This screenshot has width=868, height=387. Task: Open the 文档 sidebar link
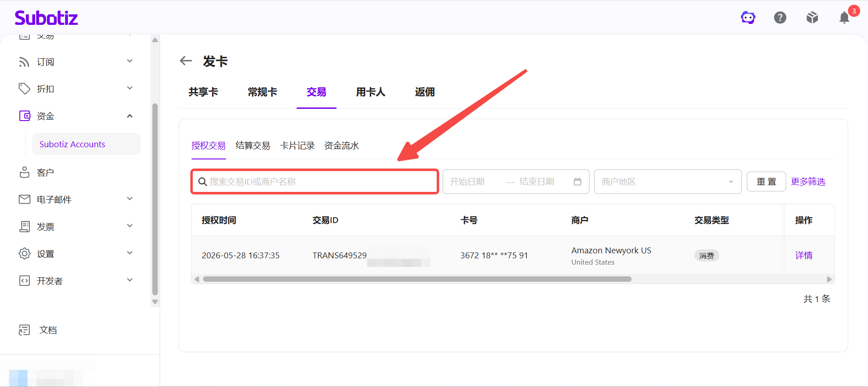[x=48, y=330]
